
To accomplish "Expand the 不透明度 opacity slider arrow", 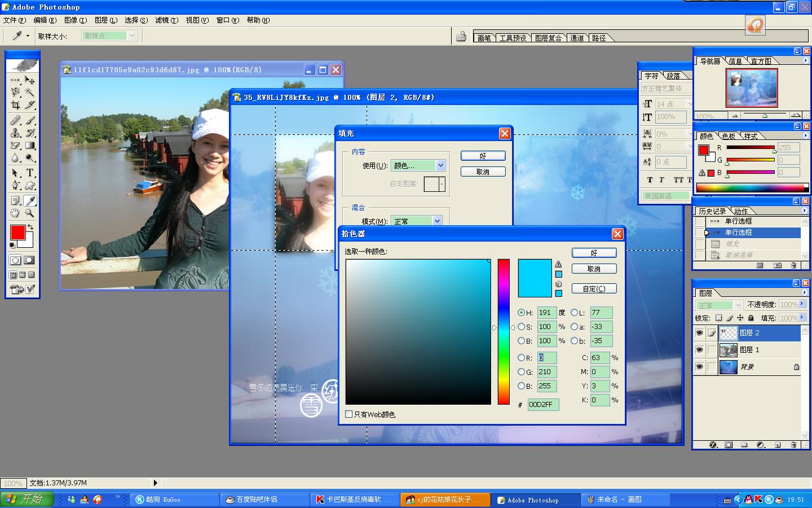I will (x=802, y=304).
